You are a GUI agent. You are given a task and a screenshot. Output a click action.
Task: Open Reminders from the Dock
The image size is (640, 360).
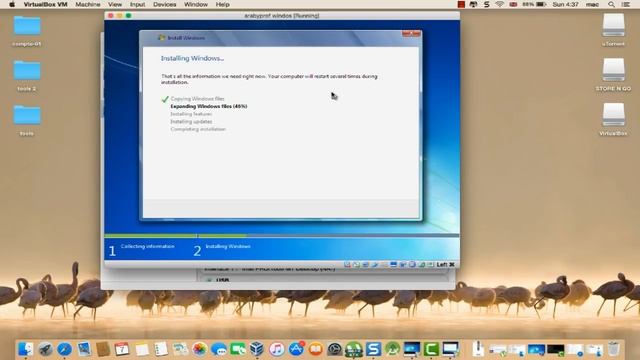(x=161, y=349)
